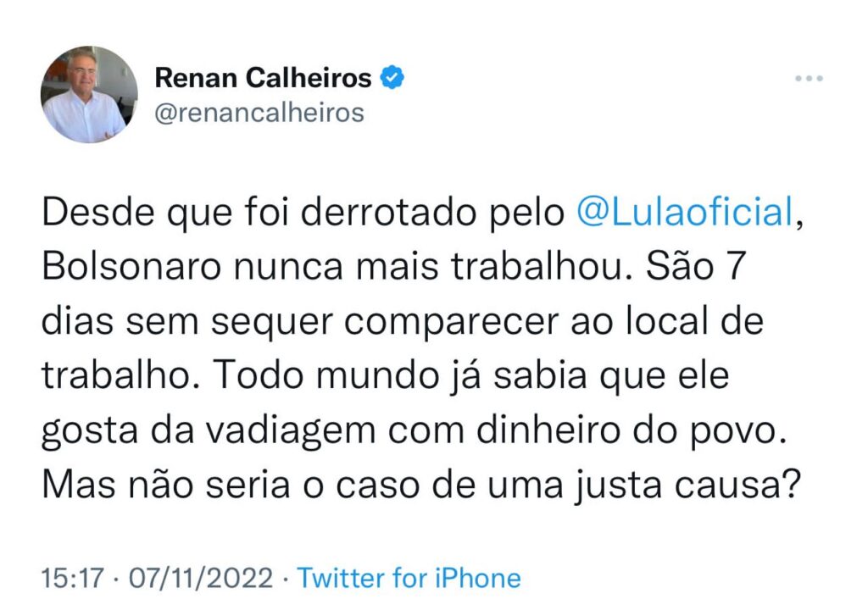The image size is (868, 599).
Task: Click the display name Renan Calheiros
Action: click(x=263, y=79)
